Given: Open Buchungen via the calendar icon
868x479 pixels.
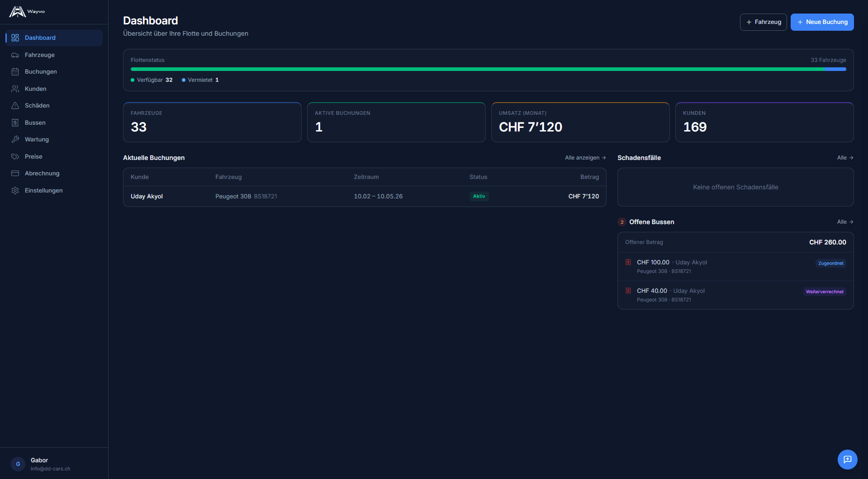Looking at the screenshot, I should click(15, 72).
